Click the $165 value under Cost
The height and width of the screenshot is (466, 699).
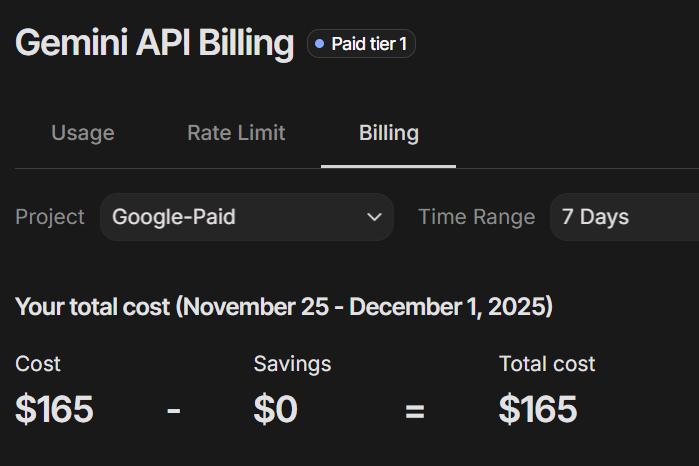55,409
